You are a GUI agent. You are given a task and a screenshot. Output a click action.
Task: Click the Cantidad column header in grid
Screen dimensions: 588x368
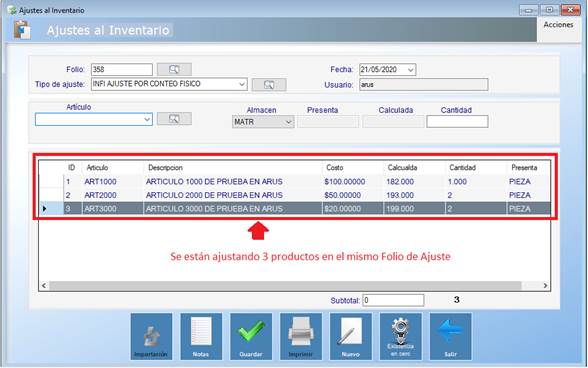pyautogui.click(x=476, y=168)
